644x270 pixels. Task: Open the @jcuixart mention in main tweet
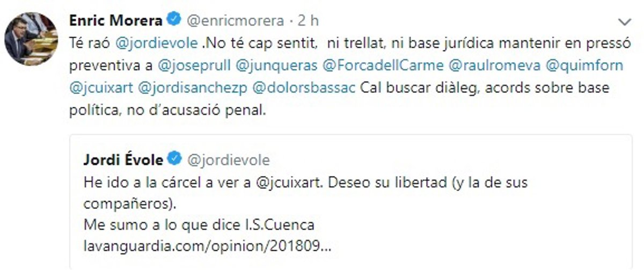[101, 88]
